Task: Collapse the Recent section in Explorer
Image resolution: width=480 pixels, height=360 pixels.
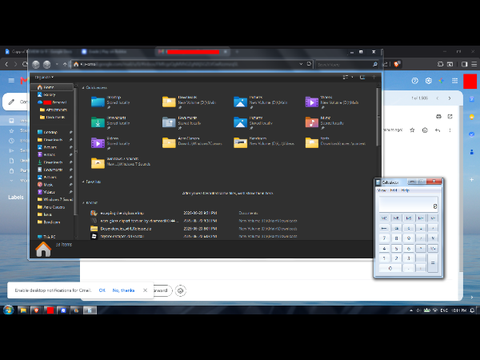Action: (x=83, y=203)
